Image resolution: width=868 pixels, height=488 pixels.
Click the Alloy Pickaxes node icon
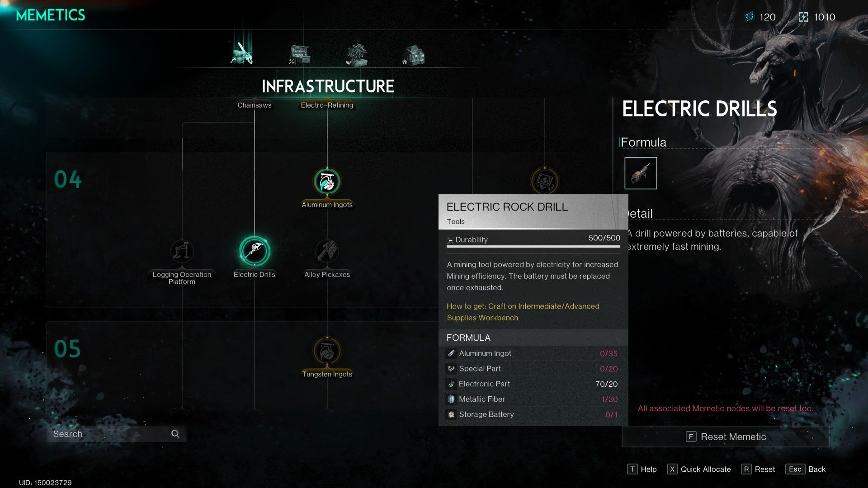[327, 250]
